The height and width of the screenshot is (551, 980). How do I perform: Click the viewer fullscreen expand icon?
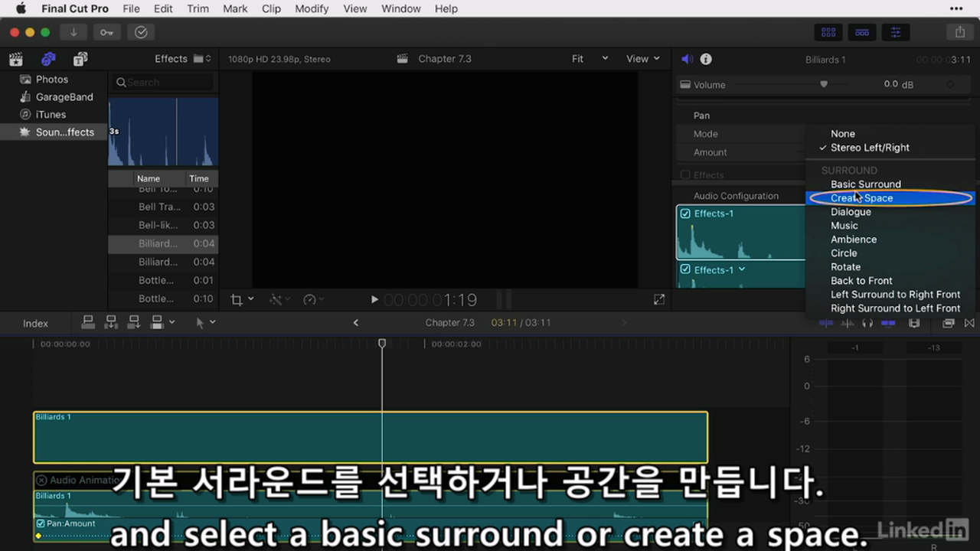[659, 300]
